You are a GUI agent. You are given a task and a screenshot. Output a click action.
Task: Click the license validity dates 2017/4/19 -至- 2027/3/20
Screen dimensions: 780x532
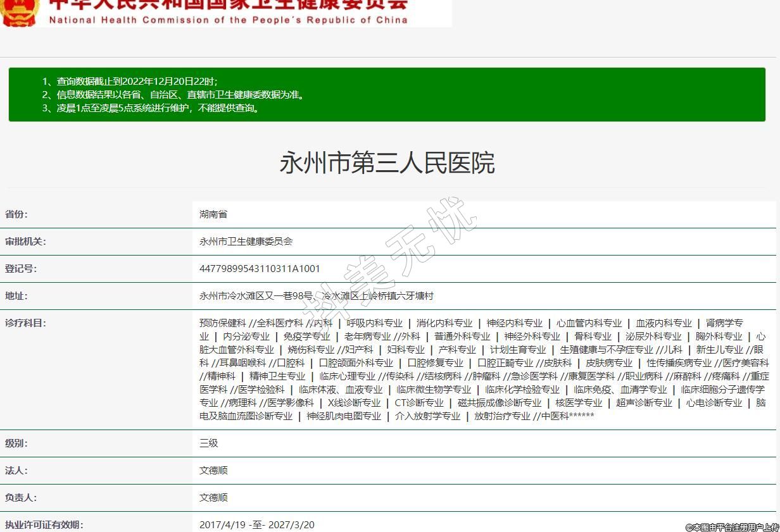pyautogui.click(x=256, y=525)
